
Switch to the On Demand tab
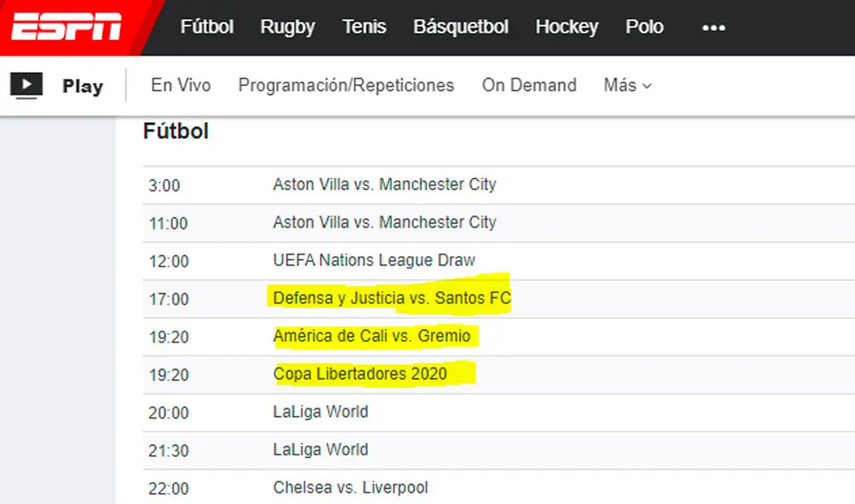pyautogui.click(x=529, y=85)
